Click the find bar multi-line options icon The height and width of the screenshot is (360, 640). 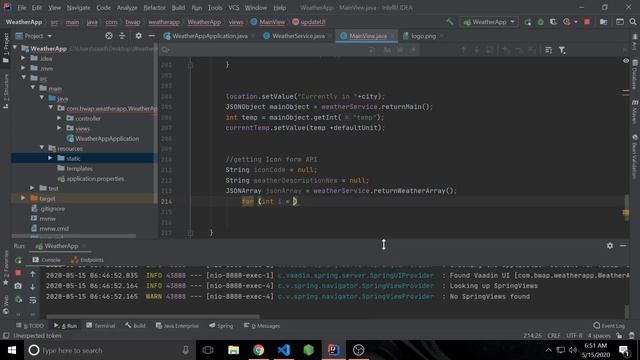[x=549, y=50]
